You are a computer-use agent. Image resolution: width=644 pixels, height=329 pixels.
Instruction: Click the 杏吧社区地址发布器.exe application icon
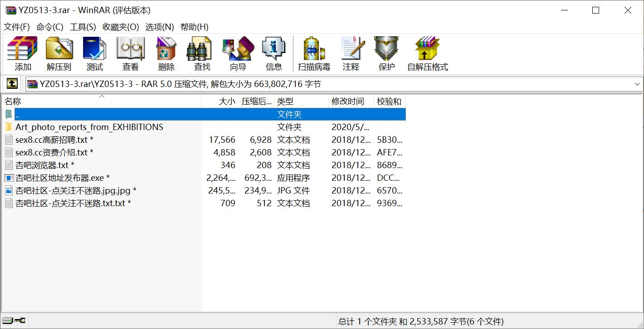point(9,178)
